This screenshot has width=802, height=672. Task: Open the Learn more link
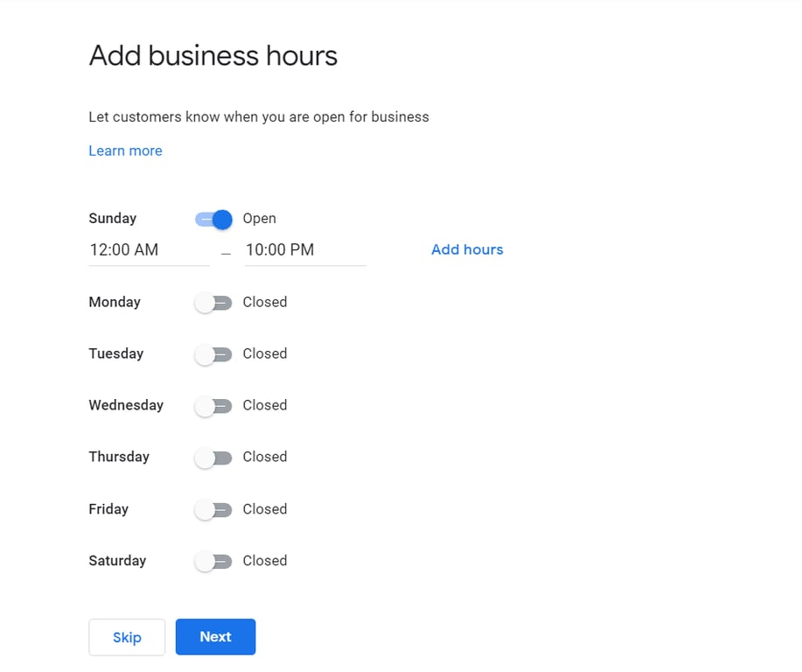pos(125,150)
